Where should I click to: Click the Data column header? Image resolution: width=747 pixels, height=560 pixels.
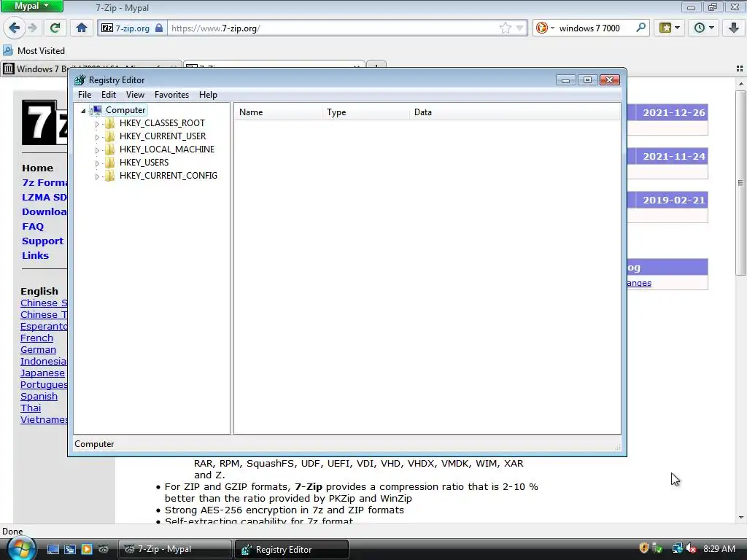[x=515, y=112]
